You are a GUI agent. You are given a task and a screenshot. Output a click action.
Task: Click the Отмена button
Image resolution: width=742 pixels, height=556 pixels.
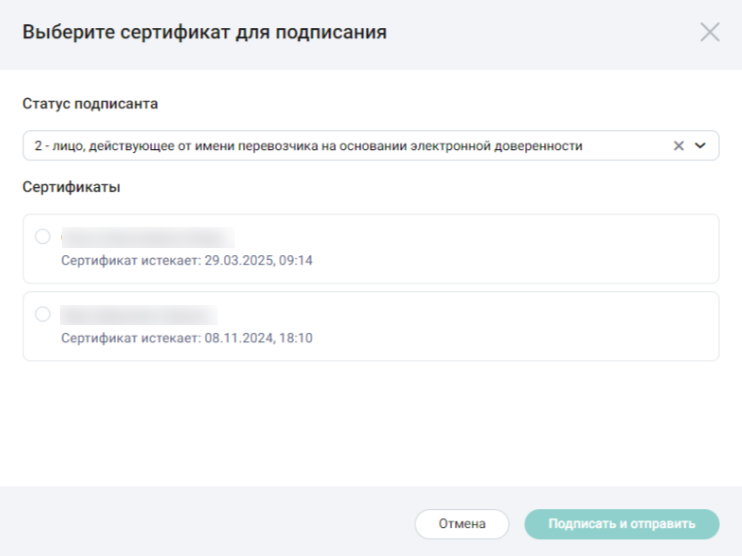pos(462,524)
